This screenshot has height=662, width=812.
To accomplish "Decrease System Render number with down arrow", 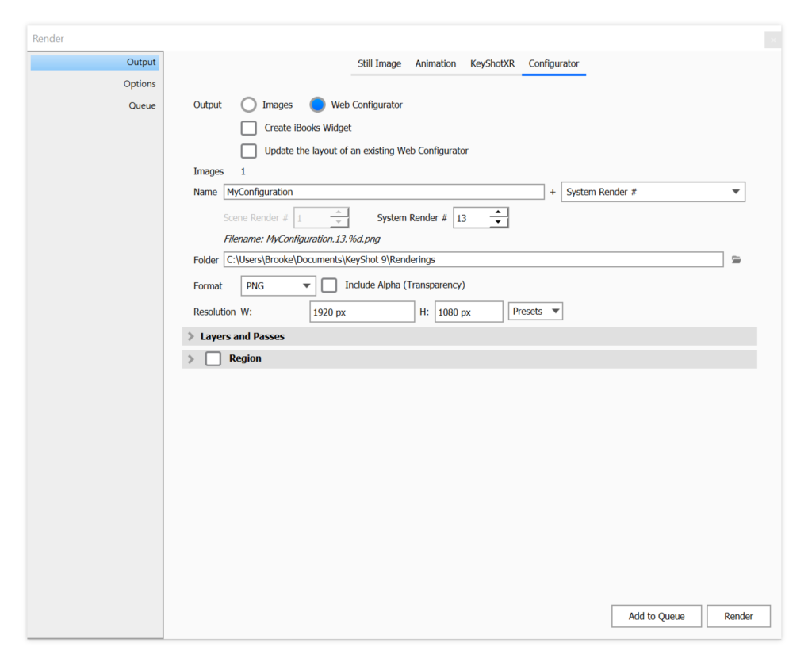I will (x=498, y=222).
